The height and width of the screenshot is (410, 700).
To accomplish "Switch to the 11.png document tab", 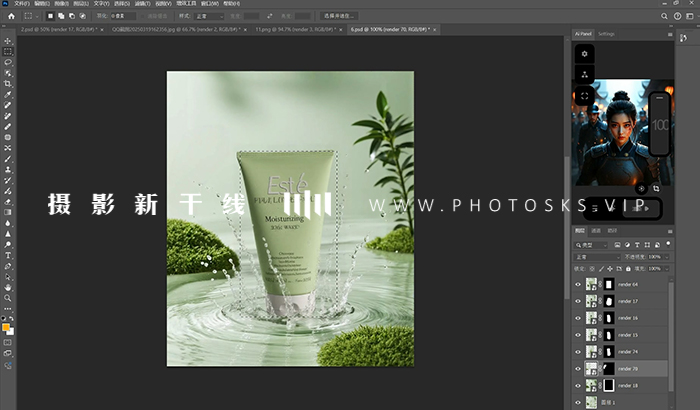I will 295,29.
